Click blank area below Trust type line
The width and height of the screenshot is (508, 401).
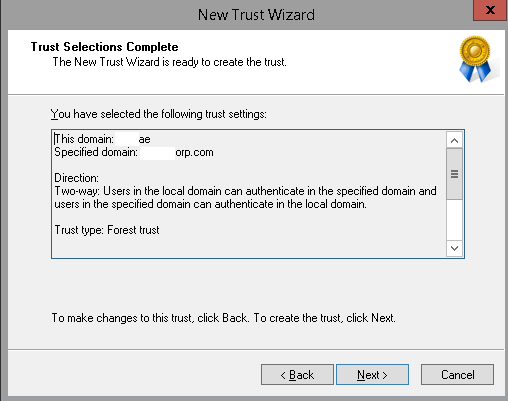click(x=248, y=247)
